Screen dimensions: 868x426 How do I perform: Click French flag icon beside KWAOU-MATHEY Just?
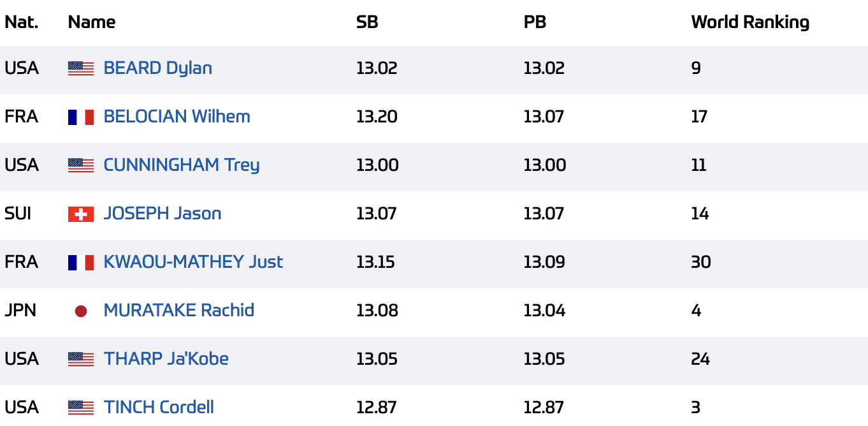(x=81, y=263)
